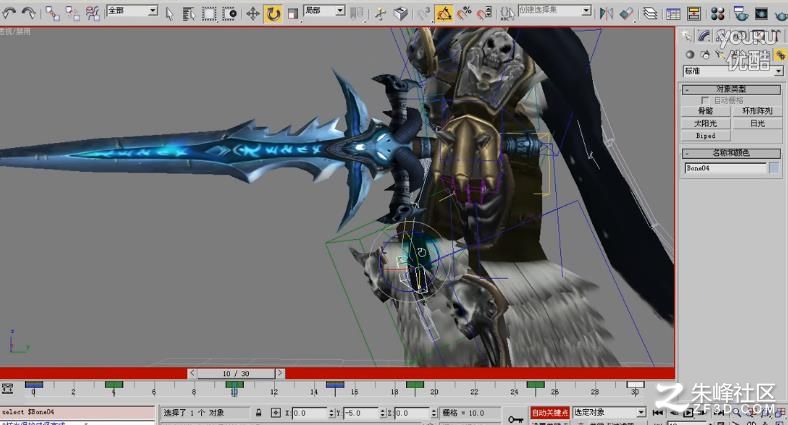The width and height of the screenshot is (788, 425).
Task: Open the mini curve editor icon beside the track bar
Action: [8, 388]
